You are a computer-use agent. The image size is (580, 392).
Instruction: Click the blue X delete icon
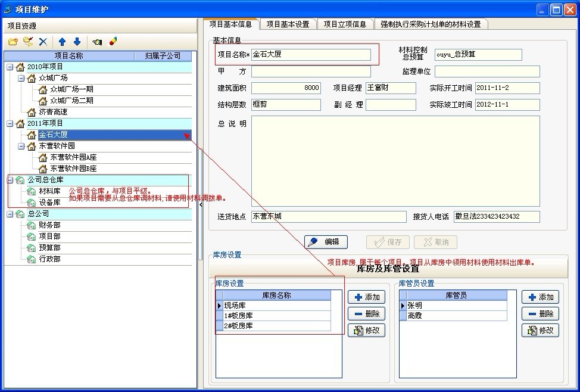click(43, 42)
